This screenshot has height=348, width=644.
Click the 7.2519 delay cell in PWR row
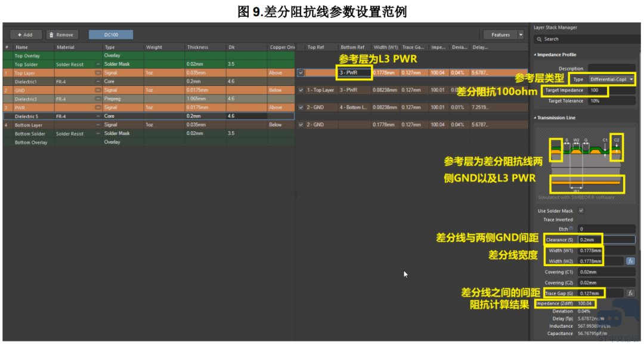click(x=479, y=107)
